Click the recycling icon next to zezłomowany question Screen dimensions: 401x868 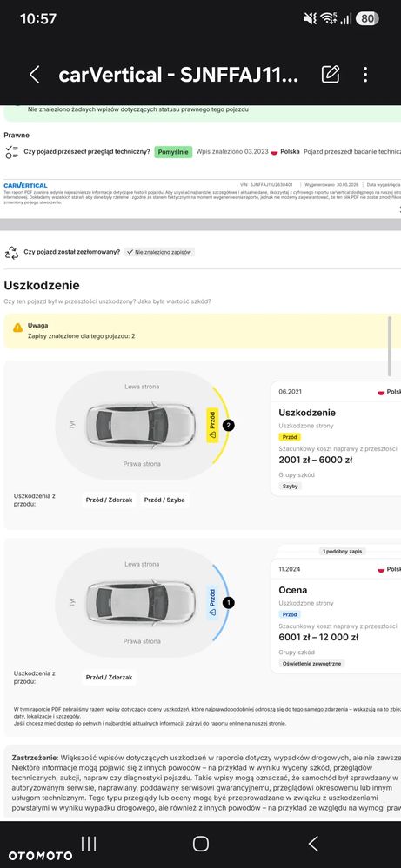11,253
